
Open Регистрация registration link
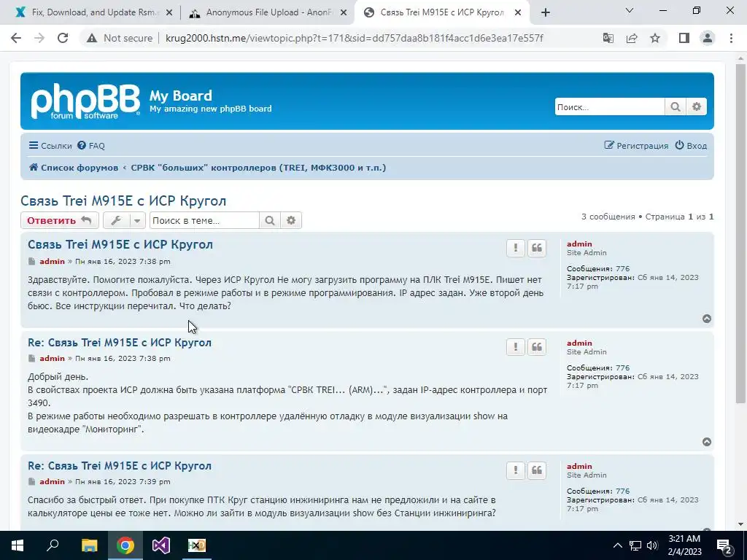click(x=636, y=146)
